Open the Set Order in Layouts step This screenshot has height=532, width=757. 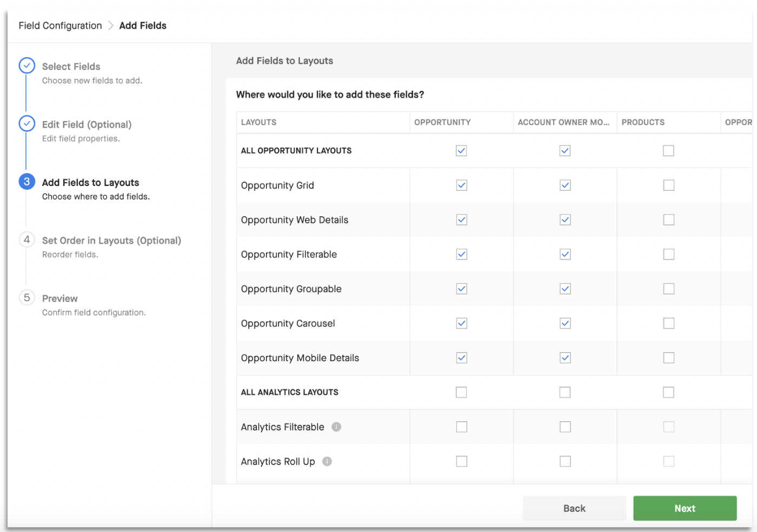tap(111, 241)
